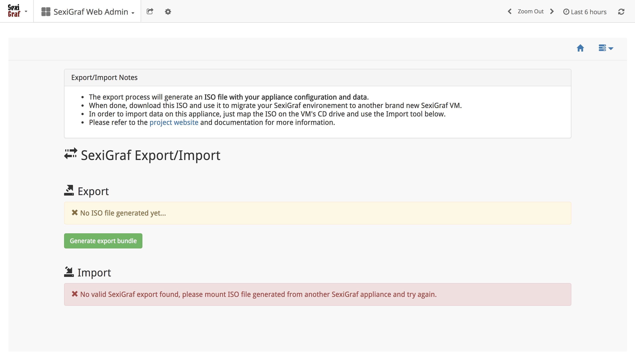Viewport: 635px width, 364px height.
Task: Shift time range backward with left chevron
Action: [x=510, y=12]
